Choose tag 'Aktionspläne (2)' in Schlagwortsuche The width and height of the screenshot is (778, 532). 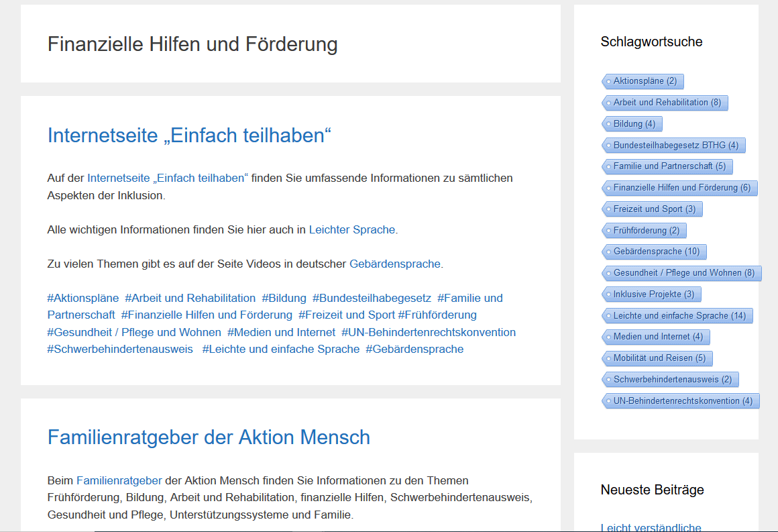(643, 81)
